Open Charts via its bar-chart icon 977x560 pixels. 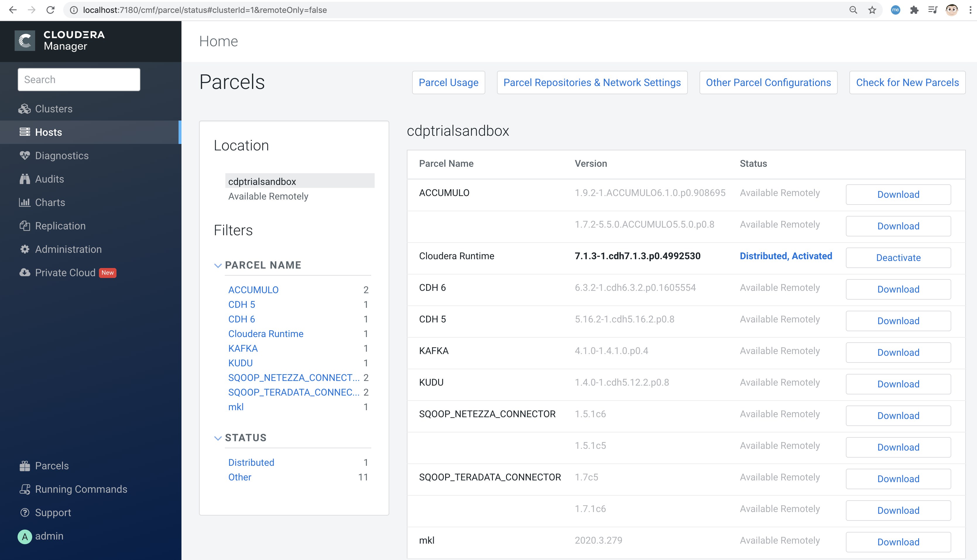click(x=25, y=202)
